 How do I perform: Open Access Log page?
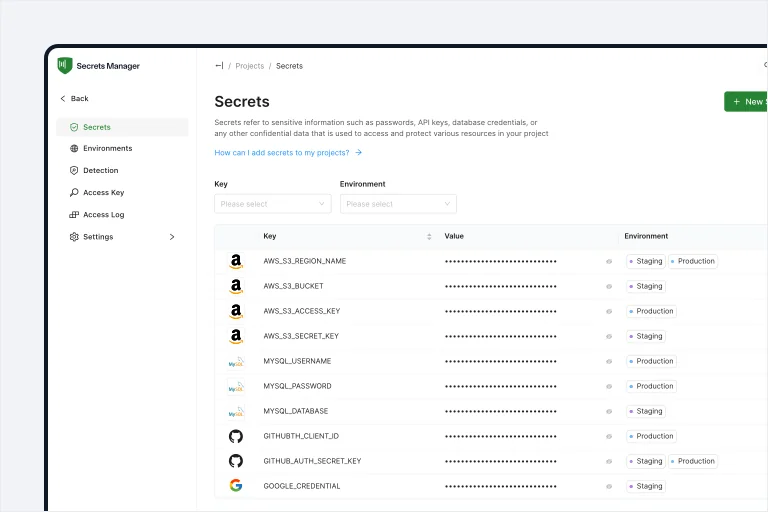point(122,215)
